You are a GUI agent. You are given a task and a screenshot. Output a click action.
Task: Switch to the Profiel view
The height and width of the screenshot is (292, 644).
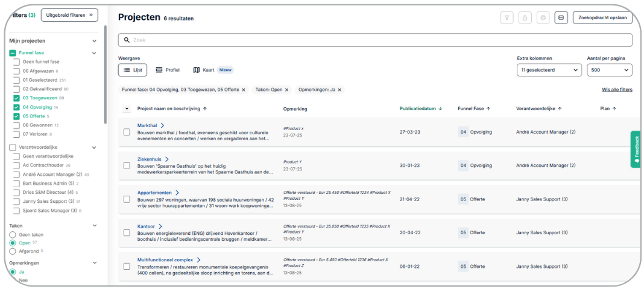(x=168, y=70)
